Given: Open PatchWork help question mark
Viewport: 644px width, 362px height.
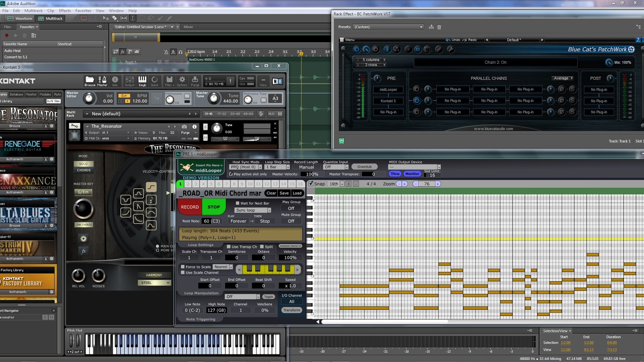Looking at the screenshot, I should coord(638,40).
